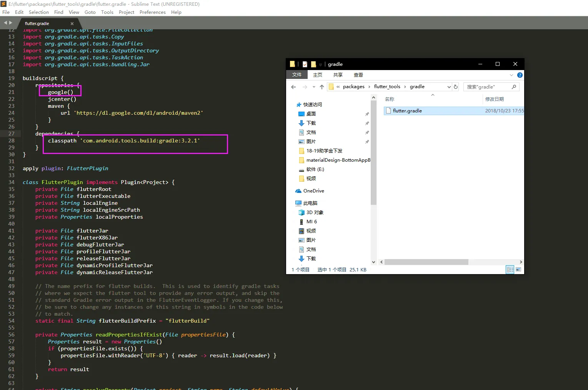
Task: Open address bar history dropdown
Action: [x=449, y=87]
